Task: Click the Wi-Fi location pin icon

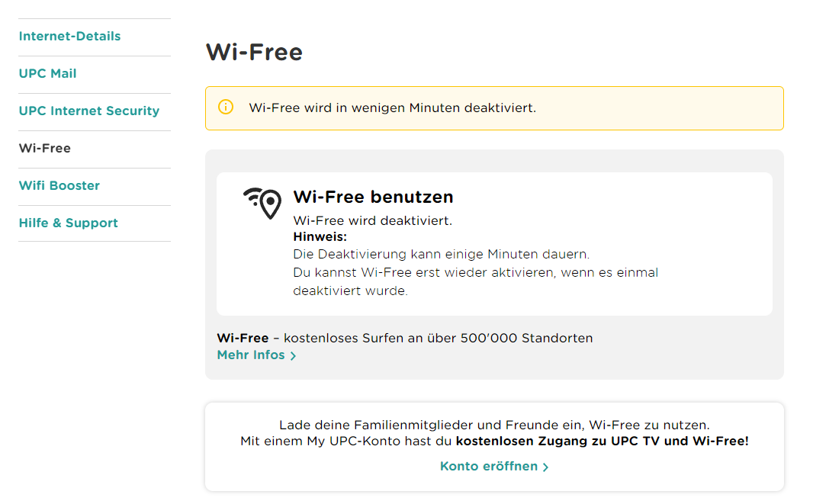Action: [x=263, y=203]
